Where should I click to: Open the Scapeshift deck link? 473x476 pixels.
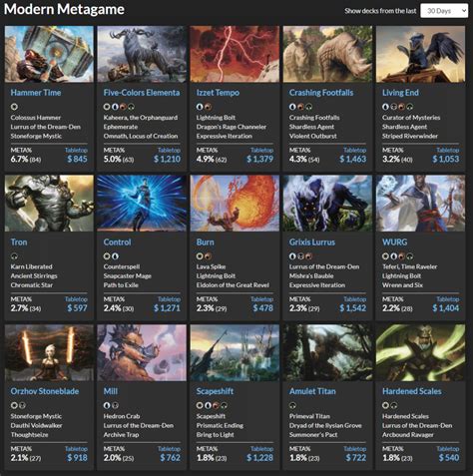(x=215, y=391)
